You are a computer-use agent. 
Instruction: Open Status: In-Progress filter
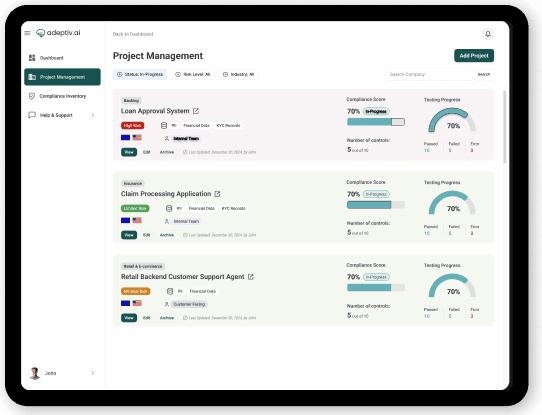point(140,74)
